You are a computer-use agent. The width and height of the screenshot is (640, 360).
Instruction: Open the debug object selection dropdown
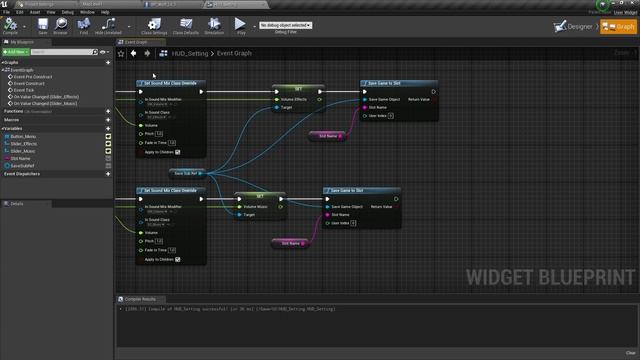[285, 25]
